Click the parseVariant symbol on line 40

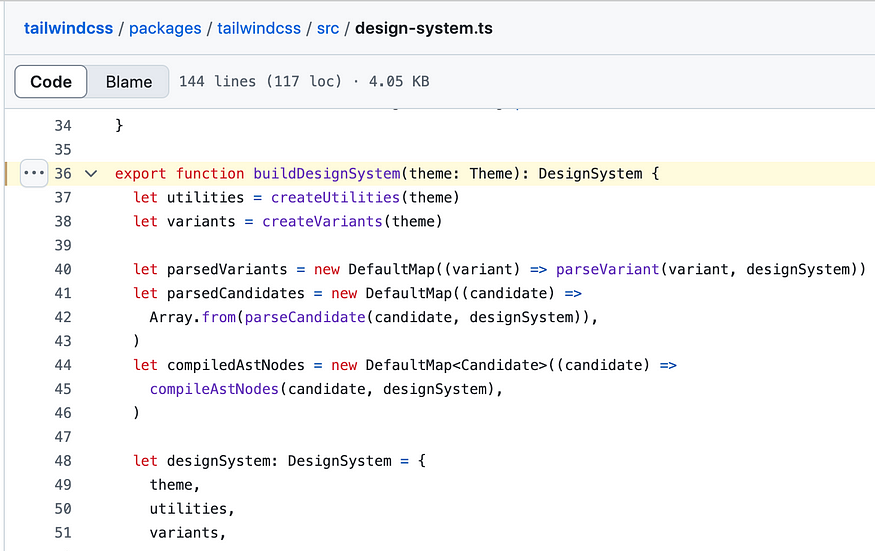(608, 270)
